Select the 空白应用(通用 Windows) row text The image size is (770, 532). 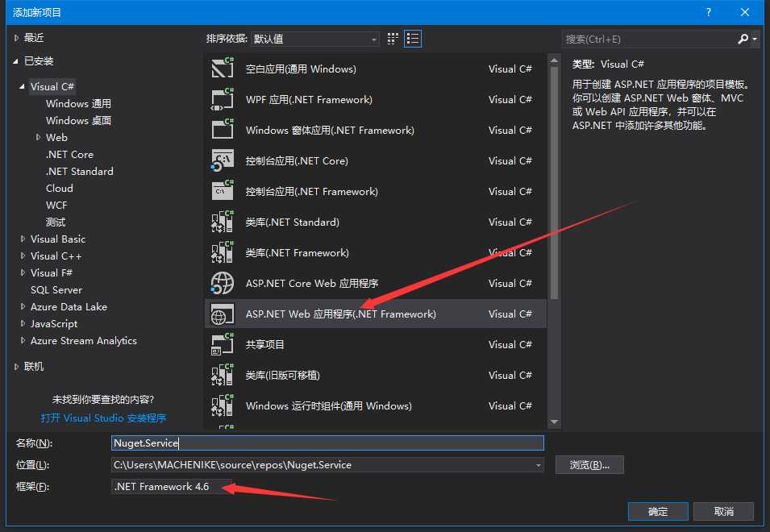point(301,69)
